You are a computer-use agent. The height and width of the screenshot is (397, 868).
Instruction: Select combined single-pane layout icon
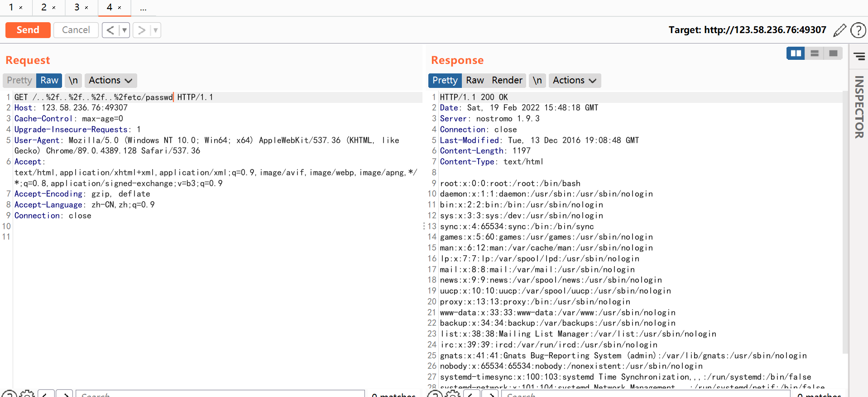(833, 53)
